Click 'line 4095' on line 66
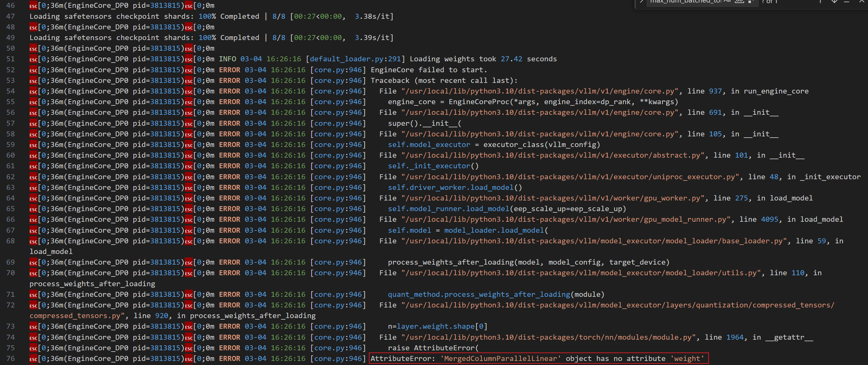Screen dimensions: 868x365 759,220
